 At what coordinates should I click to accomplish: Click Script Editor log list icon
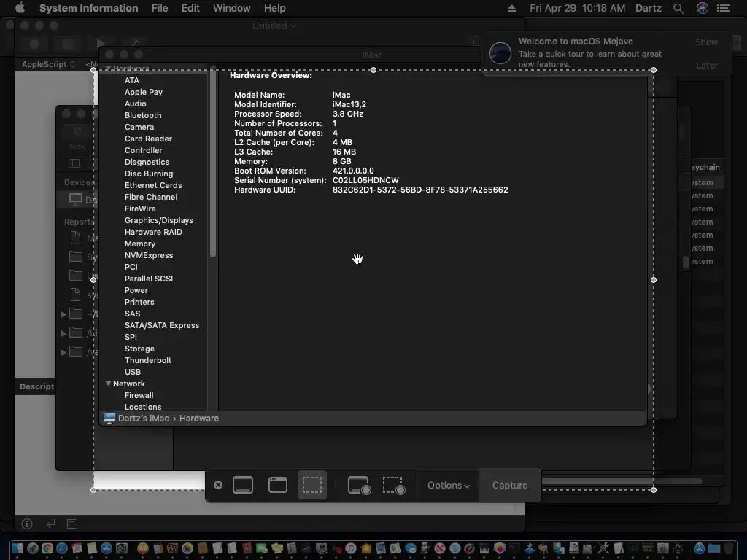pyautogui.click(x=72, y=524)
